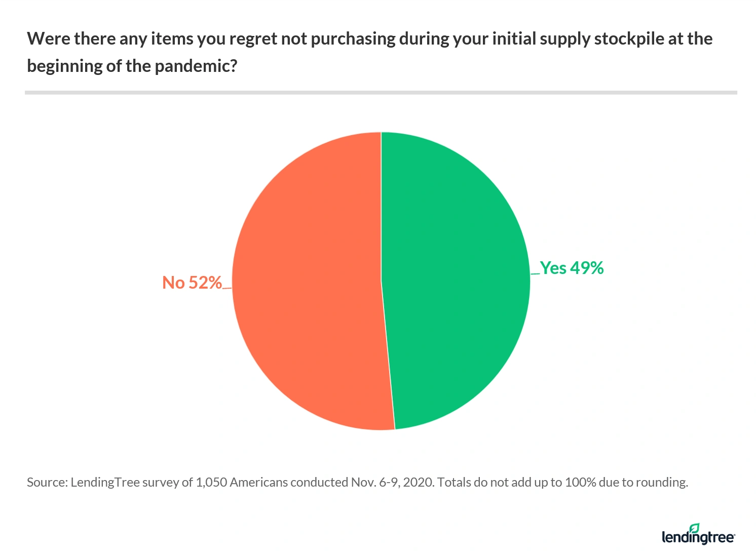The width and height of the screenshot is (756, 555).
Task: Click the "Source:" word in the footnote
Action: pyautogui.click(x=47, y=482)
